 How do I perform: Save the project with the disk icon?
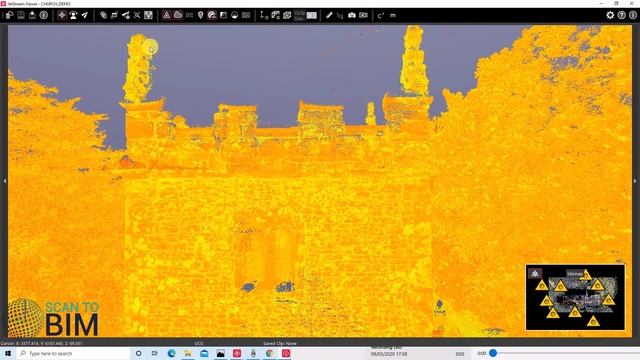click(21, 16)
